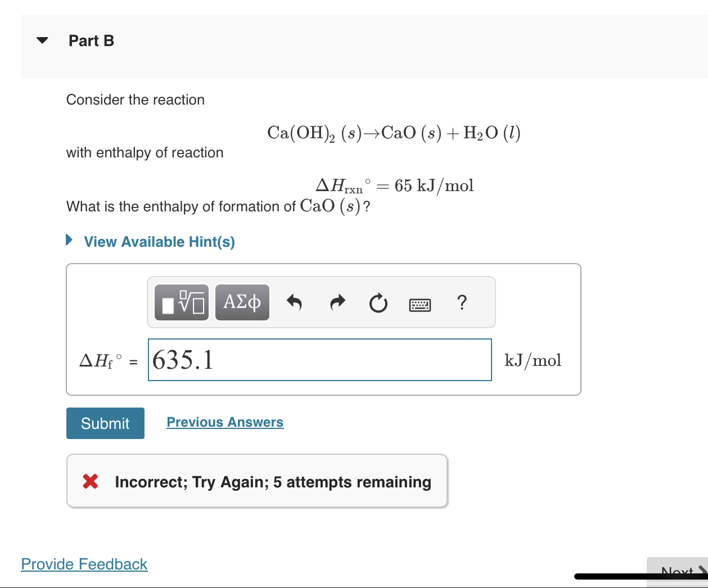Viewport: 708px width, 588px height.
Task: Select the answer field containing 635.1
Action: [x=319, y=360]
